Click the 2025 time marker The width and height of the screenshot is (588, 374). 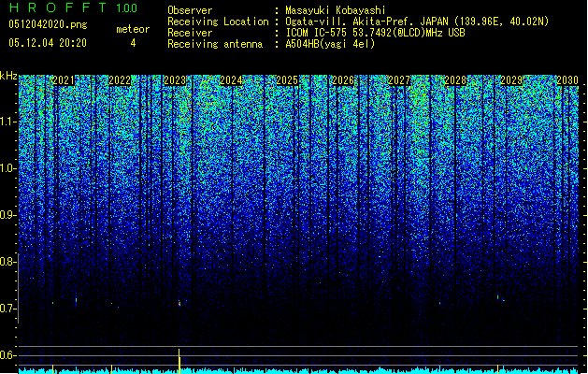tap(287, 80)
